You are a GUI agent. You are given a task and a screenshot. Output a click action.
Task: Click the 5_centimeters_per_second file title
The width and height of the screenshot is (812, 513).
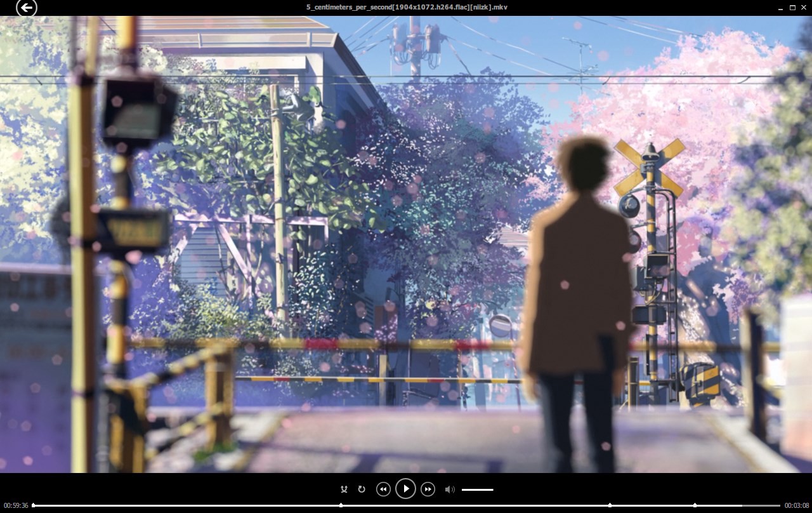(406, 8)
